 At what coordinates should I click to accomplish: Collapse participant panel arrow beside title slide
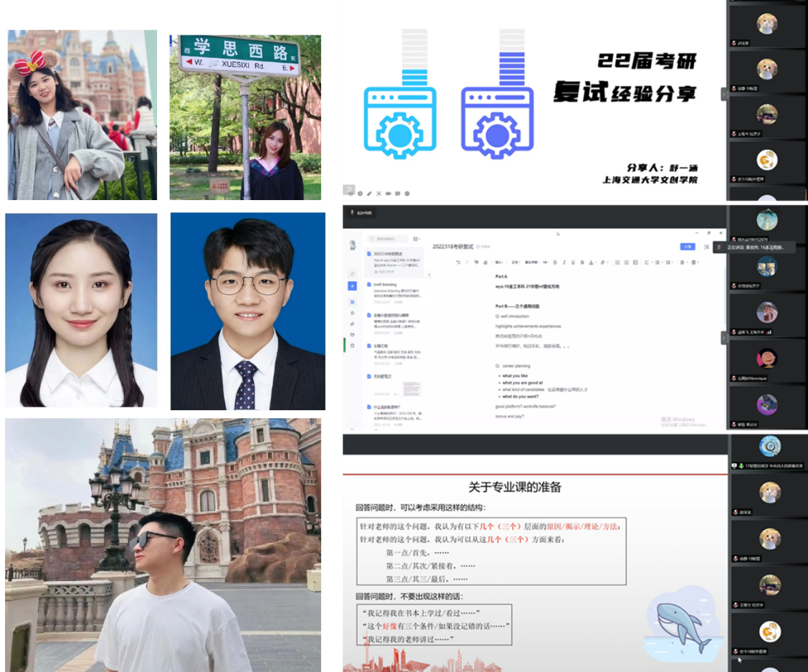click(723, 94)
